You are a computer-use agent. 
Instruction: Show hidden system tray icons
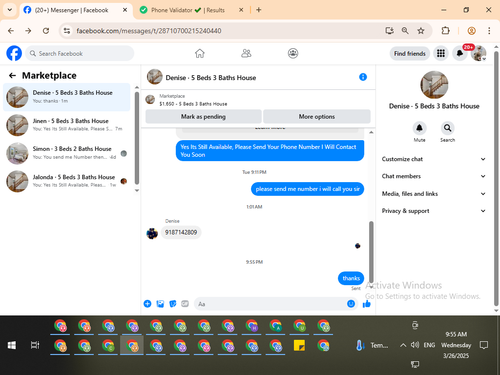[403, 345]
